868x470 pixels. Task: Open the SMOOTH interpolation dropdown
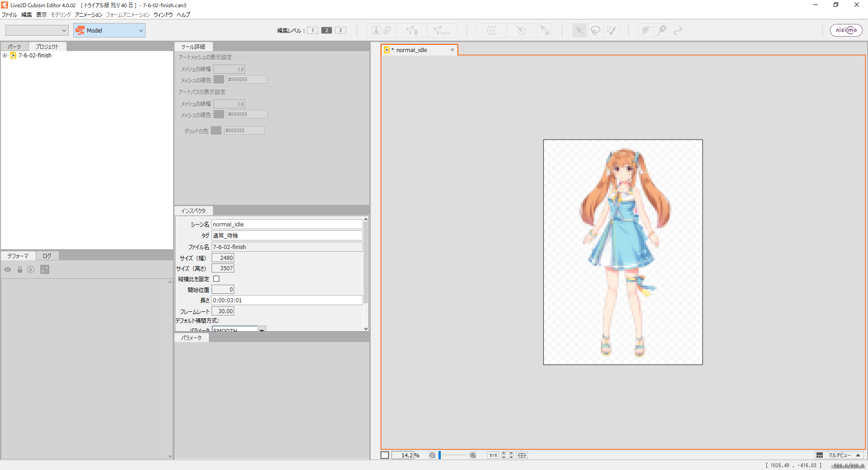click(262, 329)
